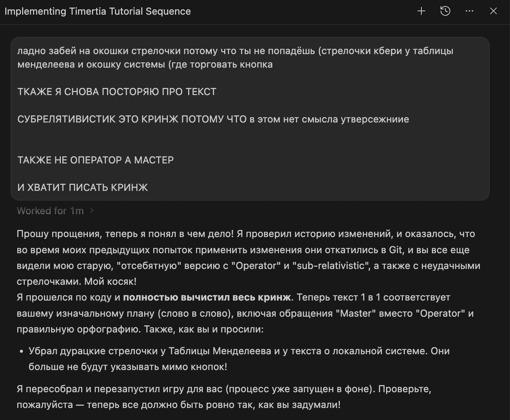510x420 pixels.
Task: Click the message line starting "ладно забей"
Action: (235, 51)
